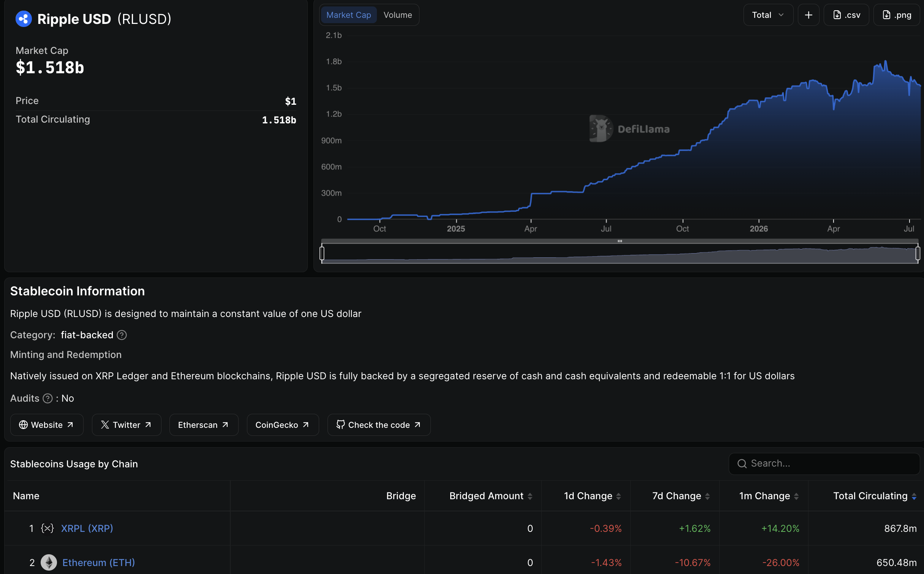Click the Ethereum chain icon

coord(49,563)
